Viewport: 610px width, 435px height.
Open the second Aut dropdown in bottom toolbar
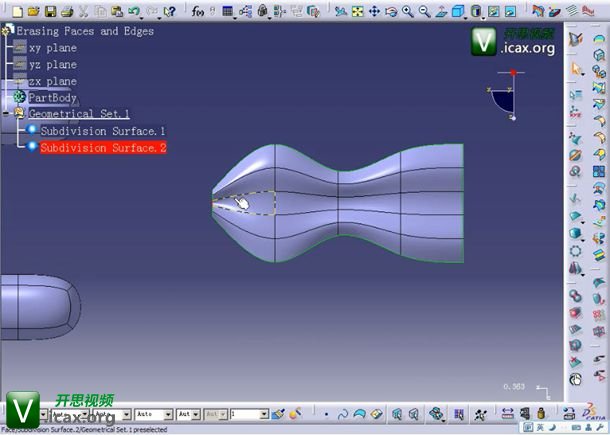[197, 413]
